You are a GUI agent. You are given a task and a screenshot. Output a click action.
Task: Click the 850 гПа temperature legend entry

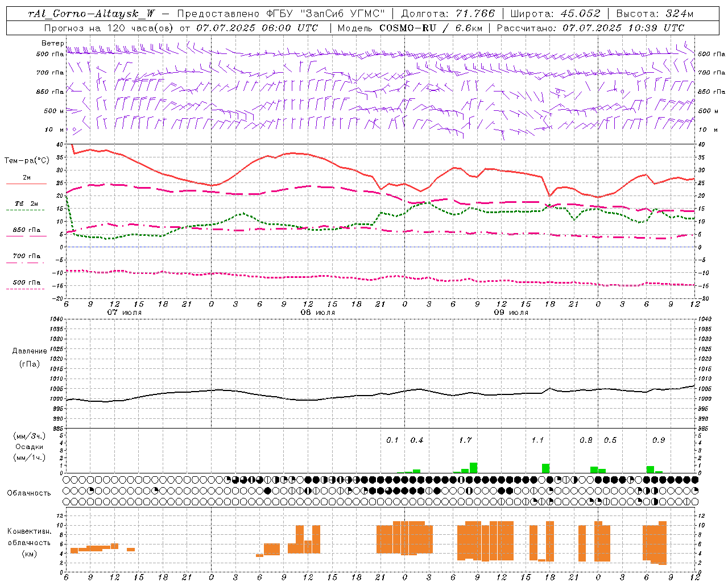tap(27, 230)
